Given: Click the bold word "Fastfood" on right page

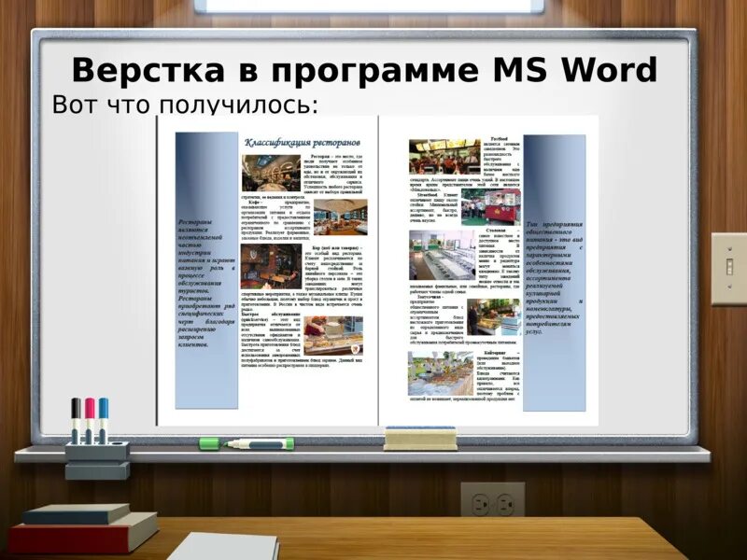Looking at the screenshot, I should tap(499, 138).
